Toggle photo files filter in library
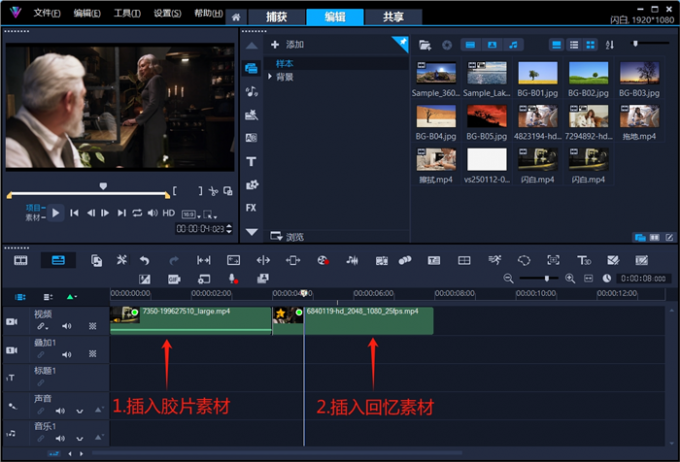 click(x=492, y=45)
